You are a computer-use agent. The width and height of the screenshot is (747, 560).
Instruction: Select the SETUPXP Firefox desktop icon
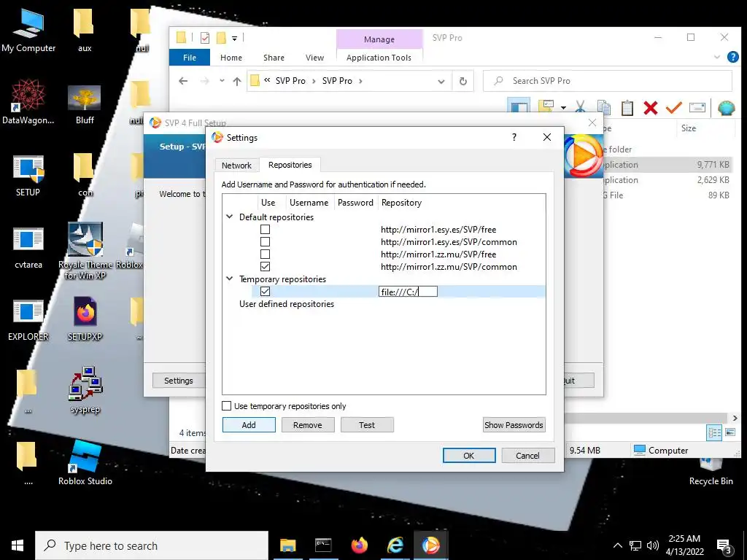[x=85, y=318]
